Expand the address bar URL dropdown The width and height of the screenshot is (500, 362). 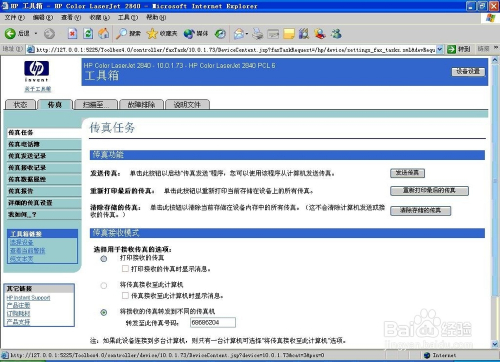[x=440, y=49]
